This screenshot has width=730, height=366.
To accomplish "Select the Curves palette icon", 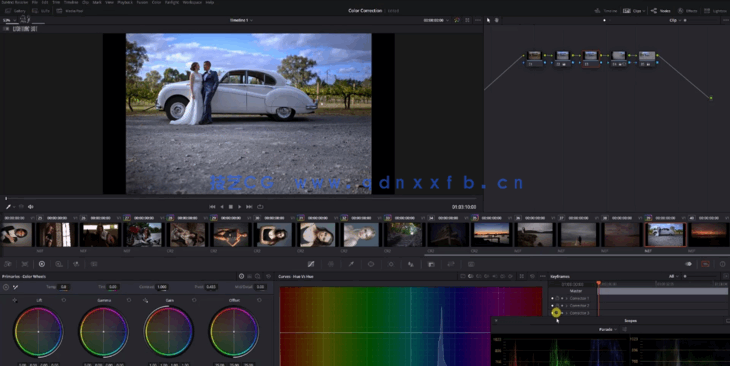I will [311, 264].
